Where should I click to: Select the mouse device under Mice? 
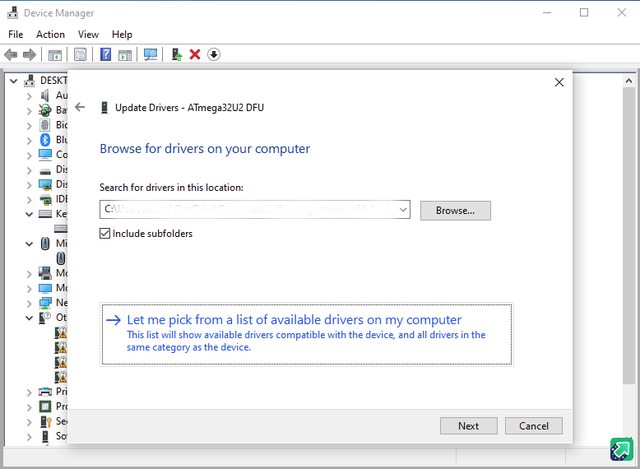(60, 258)
